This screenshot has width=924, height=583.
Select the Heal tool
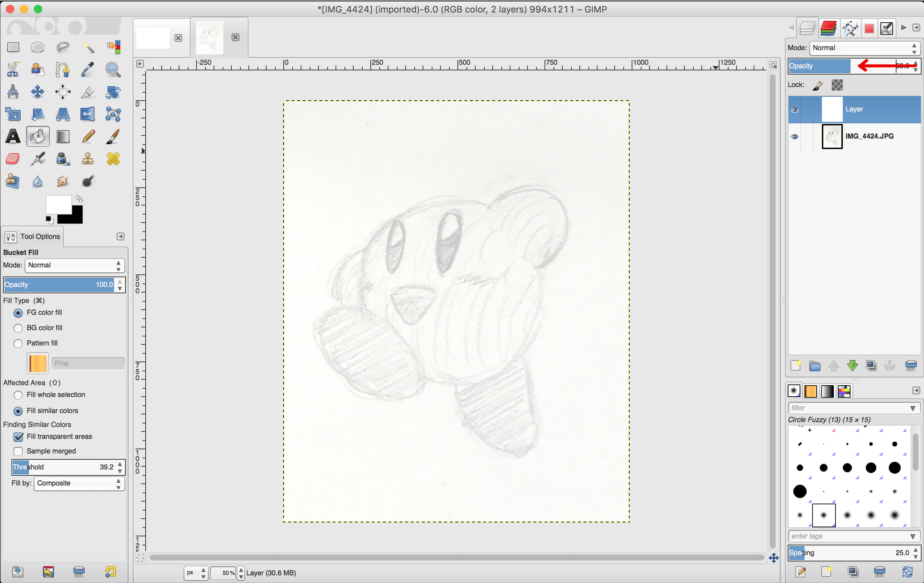pyautogui.click(x=113, y=158)
